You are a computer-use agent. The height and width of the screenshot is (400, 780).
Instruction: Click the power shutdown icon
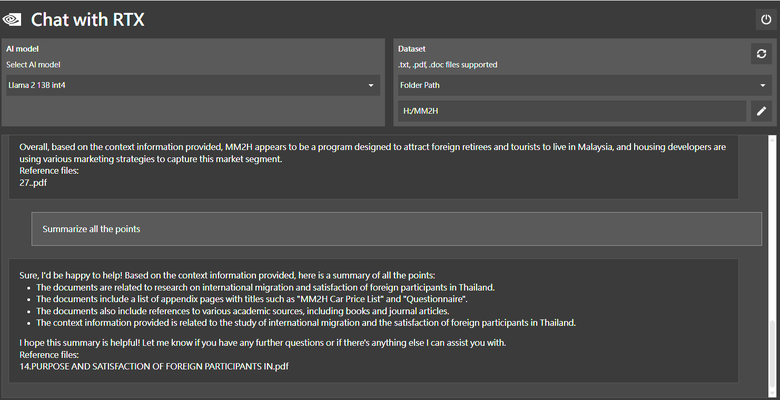click(x=765, y=20)
